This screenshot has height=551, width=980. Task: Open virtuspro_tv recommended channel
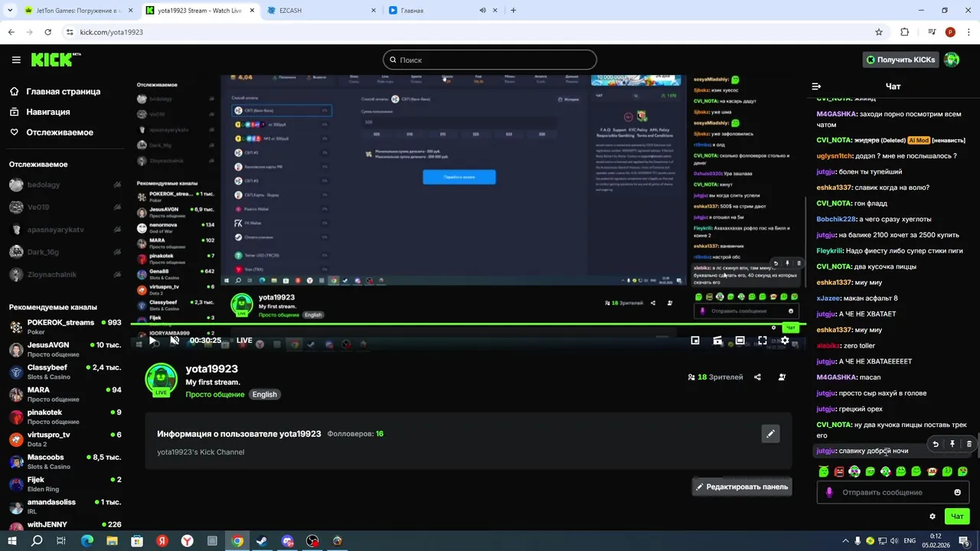(x=65, y=439)
